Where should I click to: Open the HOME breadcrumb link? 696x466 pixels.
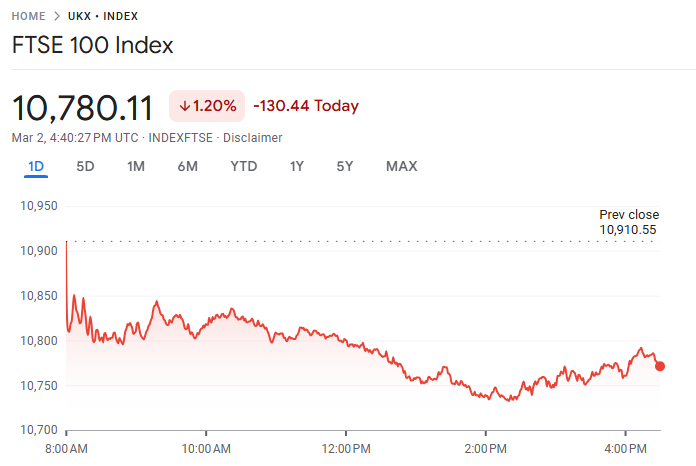[x=28, y=16]
